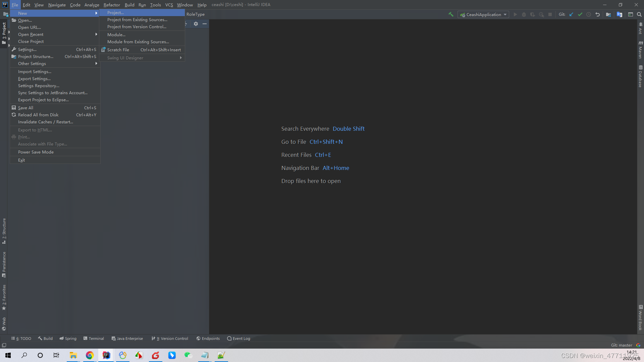Click the Profiler run icon

[x=541, y=14]
